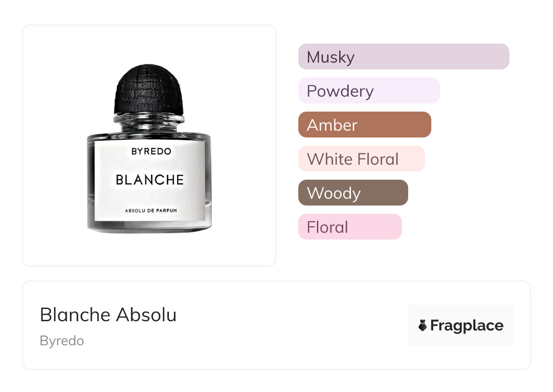The width and height of the screenshot is (553, 392).
Task: Pick the Woody accord bar
Action: pos(353,193)
